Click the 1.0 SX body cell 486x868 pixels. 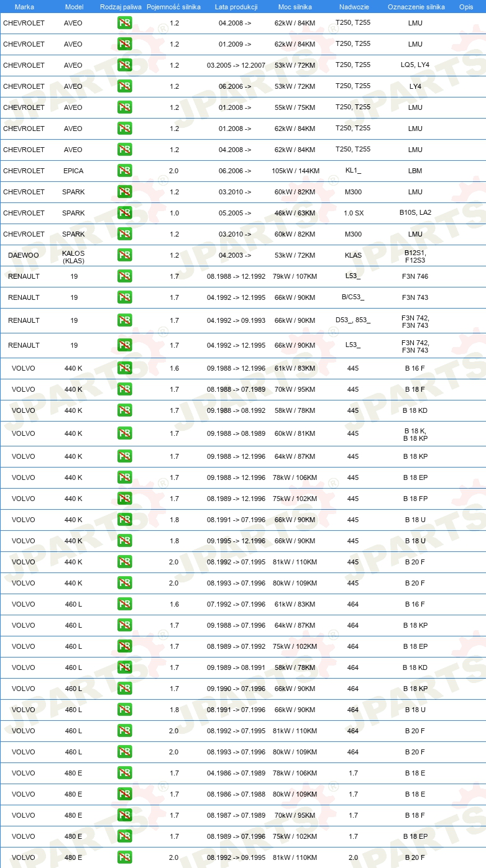353,212
